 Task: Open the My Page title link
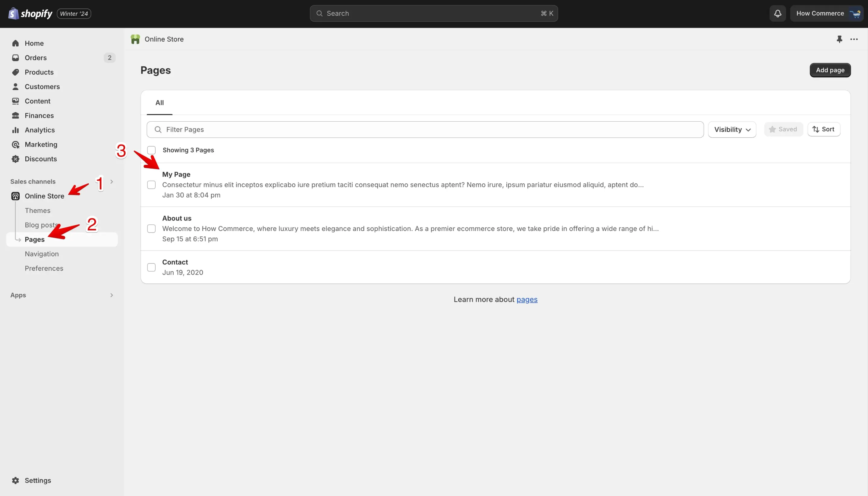click(176, 174)
